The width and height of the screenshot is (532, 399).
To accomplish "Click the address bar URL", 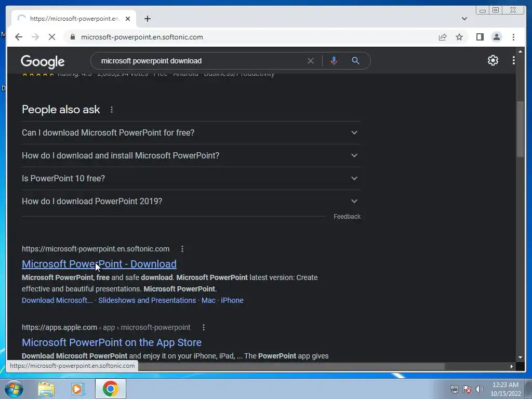I will [x=142, y=37].
